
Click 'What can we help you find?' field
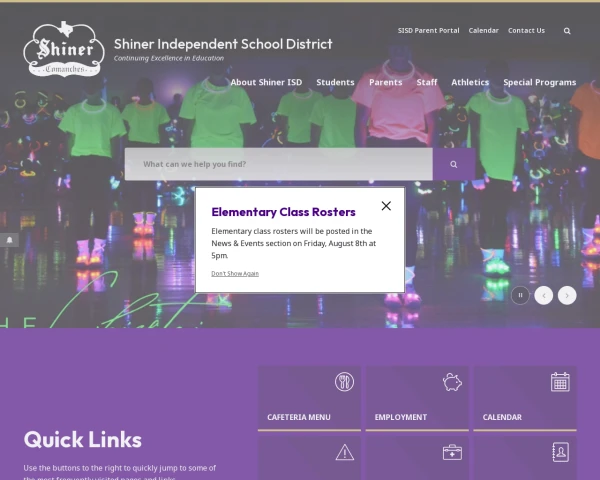click(279, 164)
